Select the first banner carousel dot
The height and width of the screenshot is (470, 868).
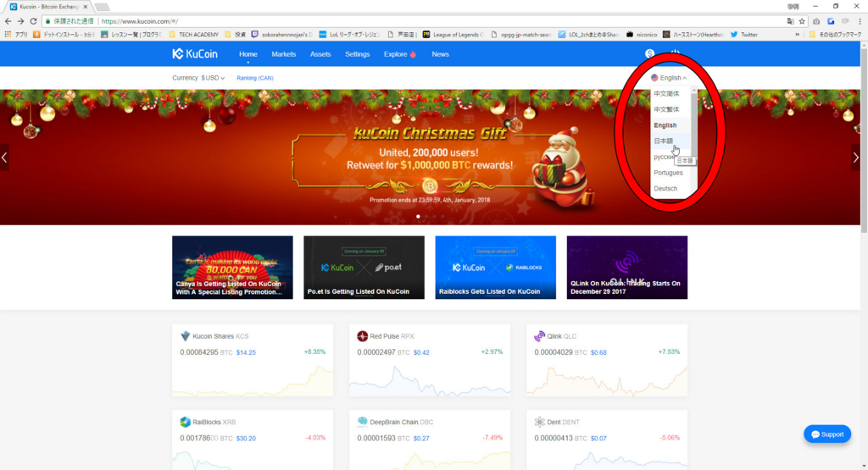[418, 216]
